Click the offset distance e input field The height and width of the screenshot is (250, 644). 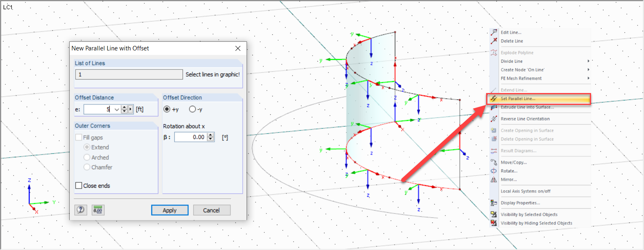[98, 109]
